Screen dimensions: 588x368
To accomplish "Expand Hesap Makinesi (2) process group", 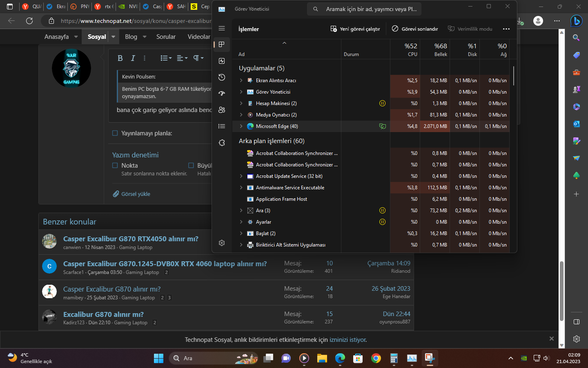I will point(241,103).
